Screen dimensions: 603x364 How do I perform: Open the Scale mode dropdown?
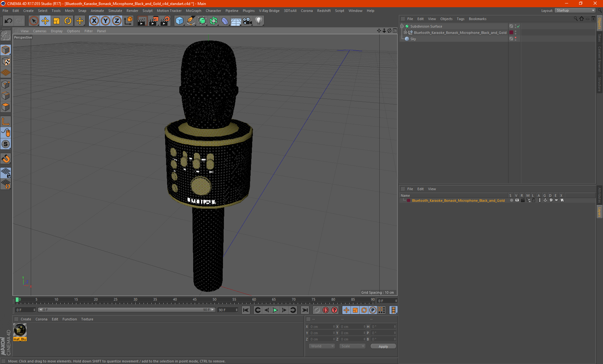point(352,346)
